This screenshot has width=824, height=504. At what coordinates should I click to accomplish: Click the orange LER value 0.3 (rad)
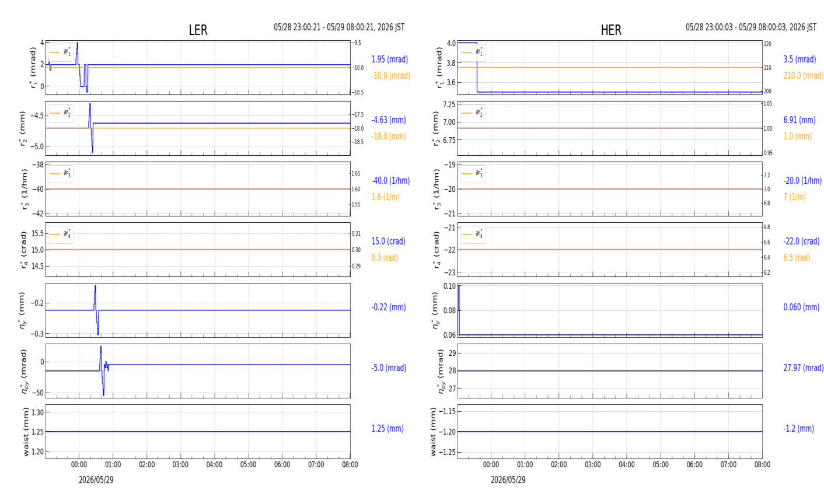(385, 258)
